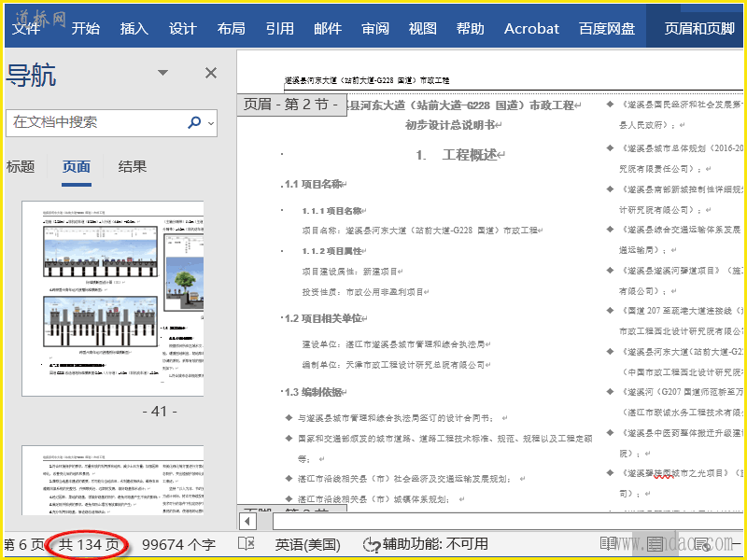Click 共 134 页 page count
The width and height of the screenshot is (747, 560).
[x=89, y=544]
